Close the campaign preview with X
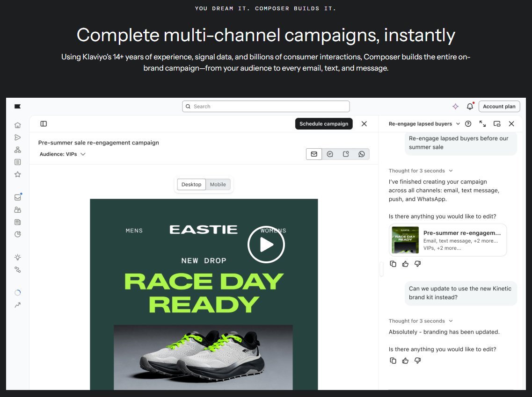The height and width of the screenshot is (397, 532). (364, 124)
